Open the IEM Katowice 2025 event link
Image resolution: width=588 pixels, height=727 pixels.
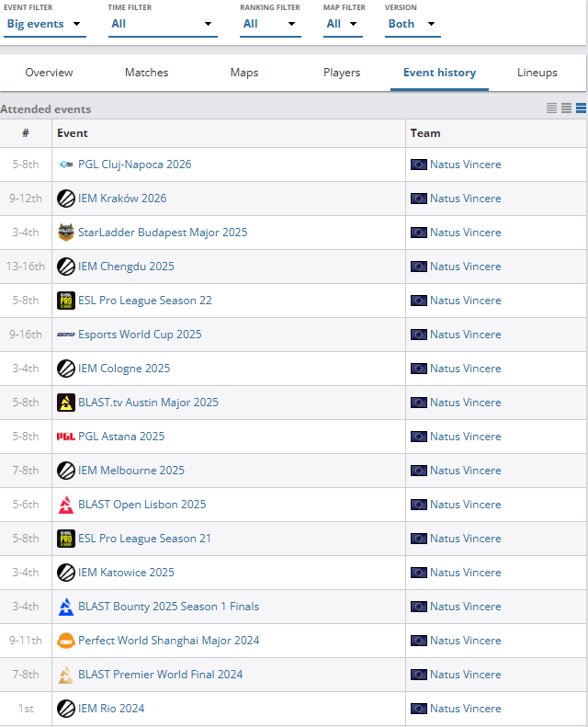[x=126, y=573]
